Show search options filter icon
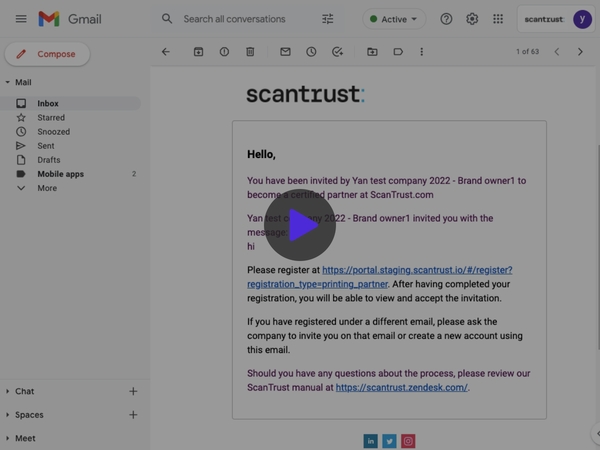The height and width of the screenshot is (450, 600). click(328, 19)
